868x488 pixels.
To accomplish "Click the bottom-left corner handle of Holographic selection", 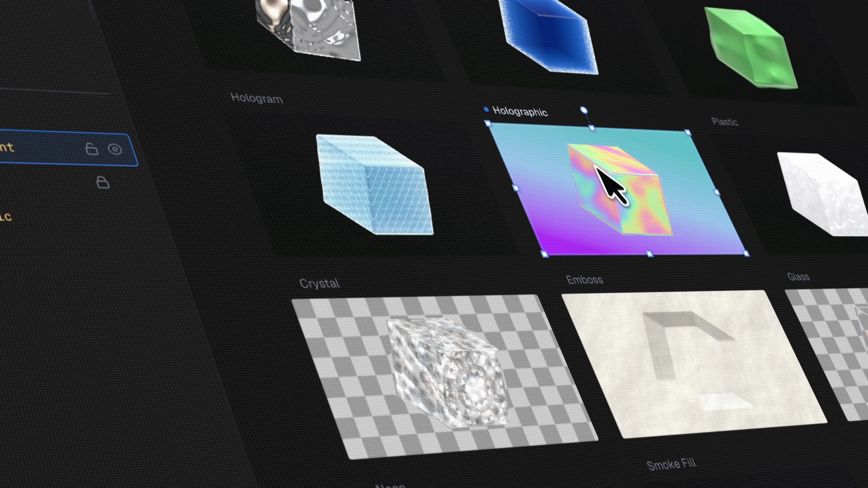I will coord(545,254).
